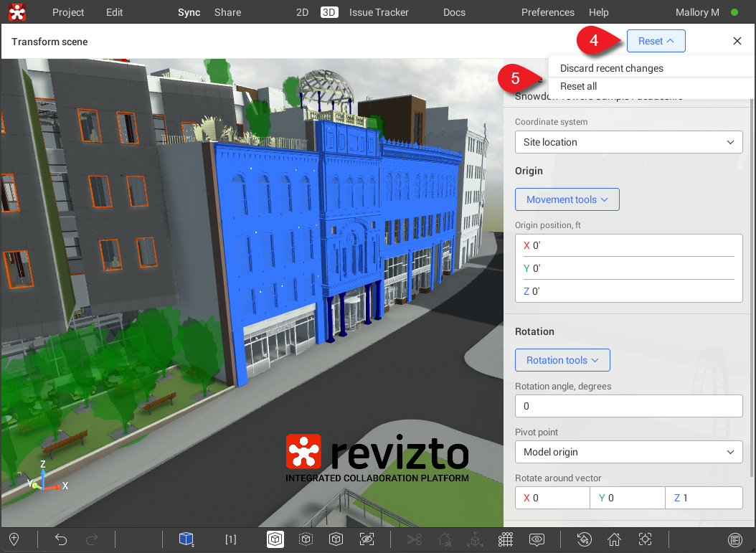
Task: Open the location pin tool
Action: 14,539
